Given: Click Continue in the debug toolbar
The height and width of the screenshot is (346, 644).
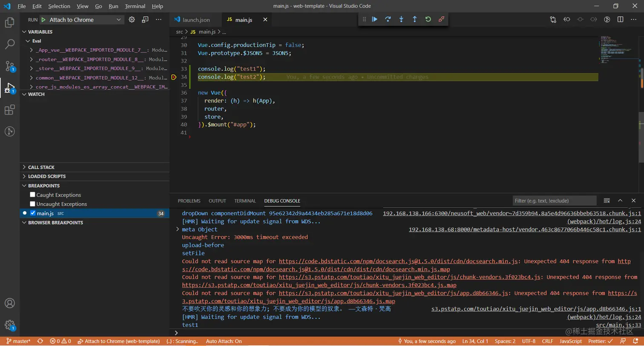Looking at the screenshot, I should (374, 19).
